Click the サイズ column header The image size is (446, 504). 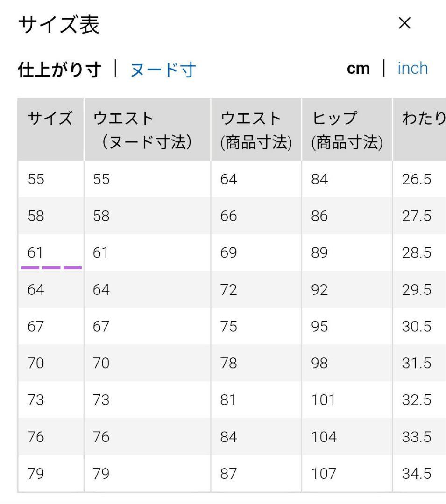tap(51, 129)
